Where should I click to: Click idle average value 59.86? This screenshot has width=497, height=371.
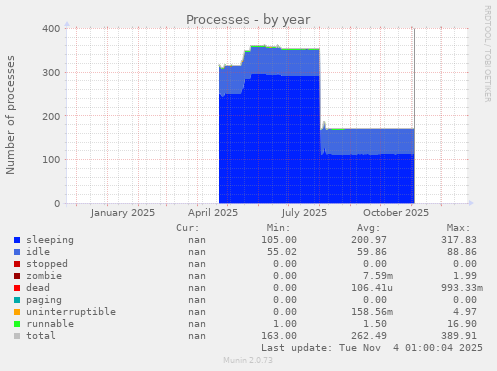(x=372, y=252)
